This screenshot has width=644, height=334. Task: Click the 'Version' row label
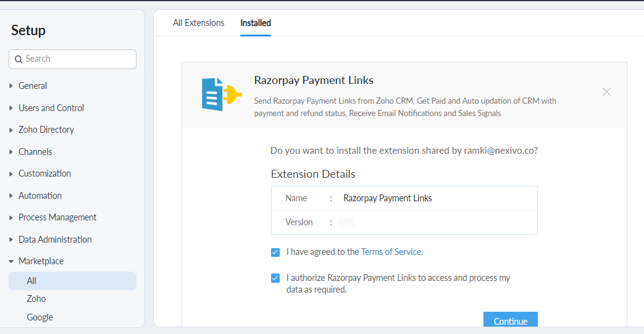(x=299, y=222)
